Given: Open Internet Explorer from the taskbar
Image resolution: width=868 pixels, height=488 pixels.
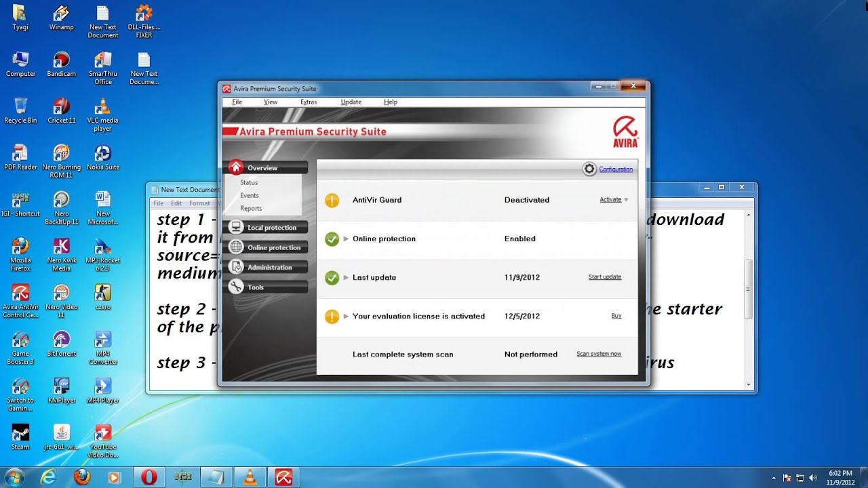Looking at the screenshot, I should pyautogui.click(x=48, y=477).
